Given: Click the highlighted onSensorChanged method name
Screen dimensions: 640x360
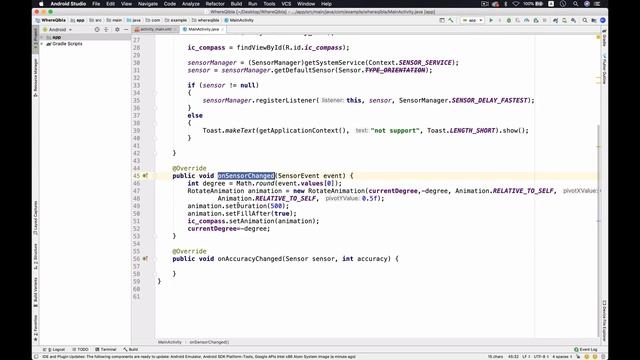Looking at the screenshot, I should [246, 176].
